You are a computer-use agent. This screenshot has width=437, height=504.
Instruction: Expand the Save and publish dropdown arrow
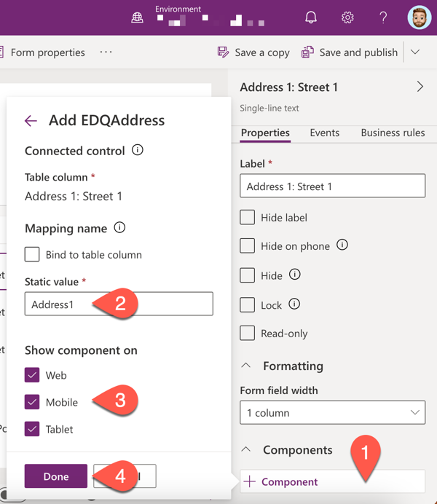(x=415, y=52)
